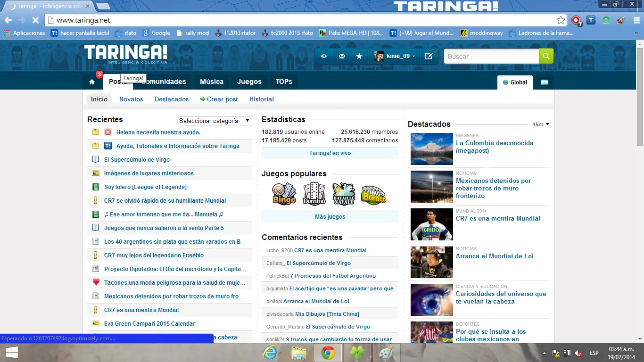
Task: Open File Explorer from the taskbar
Action: coord(299,353)
